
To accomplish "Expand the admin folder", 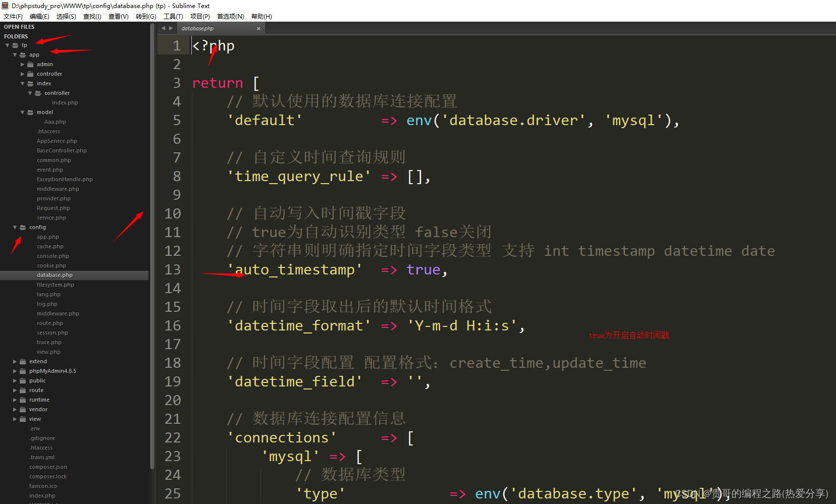I will point(23,65).
